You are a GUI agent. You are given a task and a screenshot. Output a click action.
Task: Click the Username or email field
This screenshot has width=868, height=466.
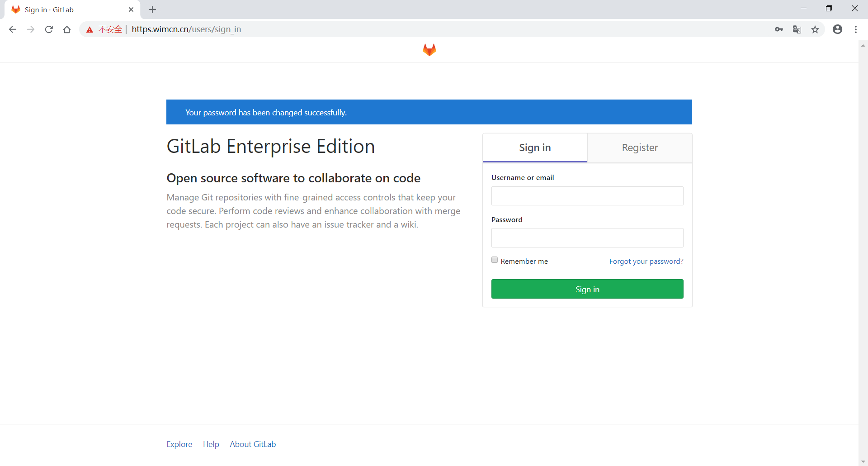coord(587,196)
